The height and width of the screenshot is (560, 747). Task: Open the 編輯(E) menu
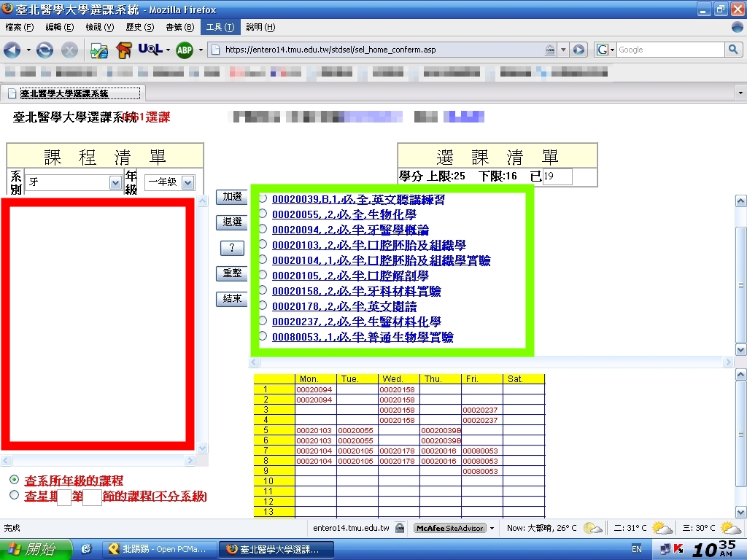[60, 27]
